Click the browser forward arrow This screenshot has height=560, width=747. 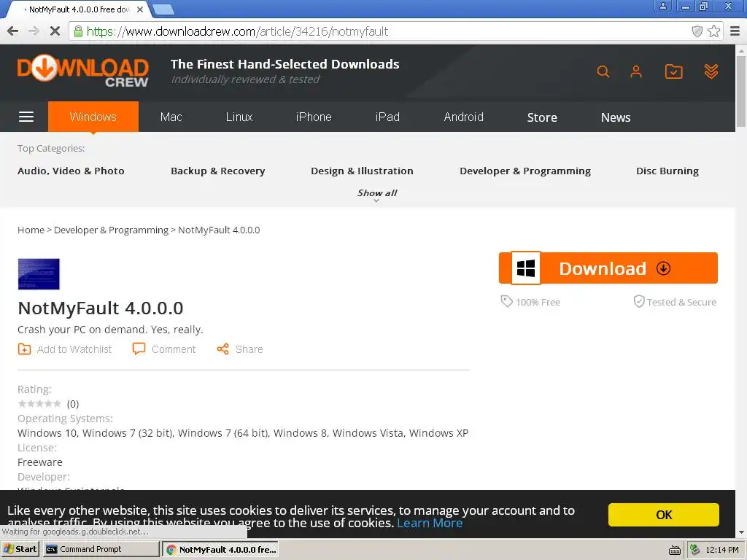pos(34,31)
